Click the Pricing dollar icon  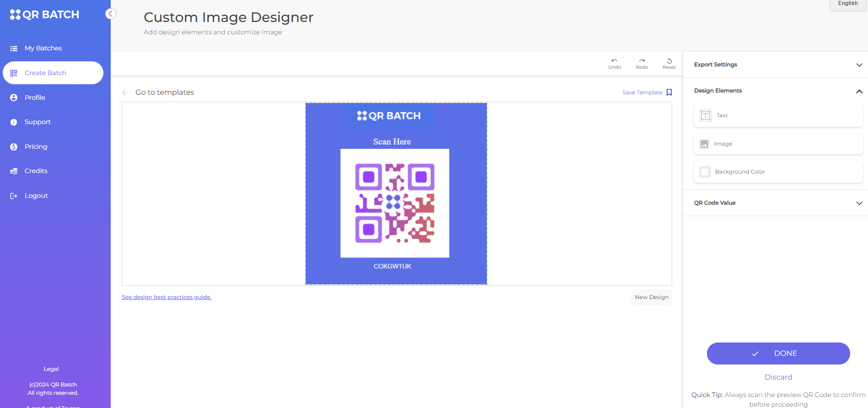[14, 147]
